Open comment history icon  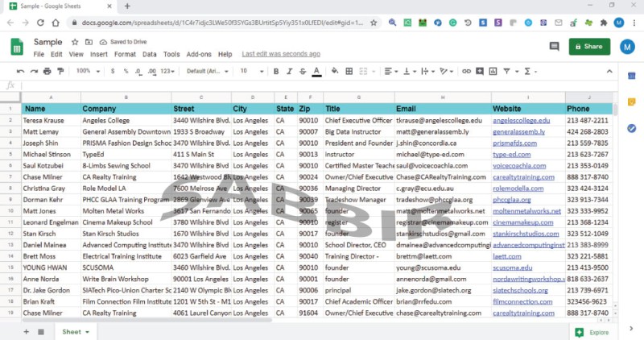point(554,46)
